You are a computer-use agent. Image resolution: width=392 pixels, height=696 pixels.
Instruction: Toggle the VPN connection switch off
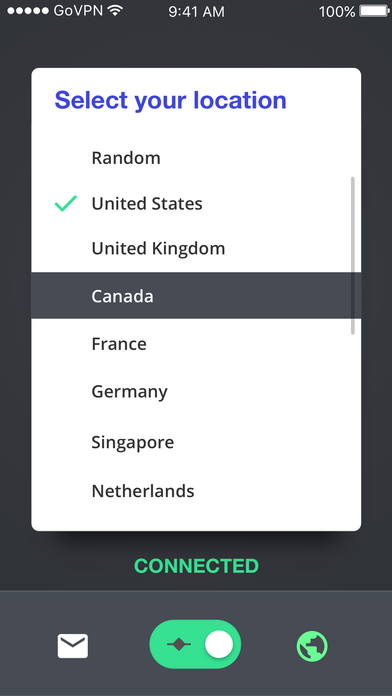click(195, 644)
